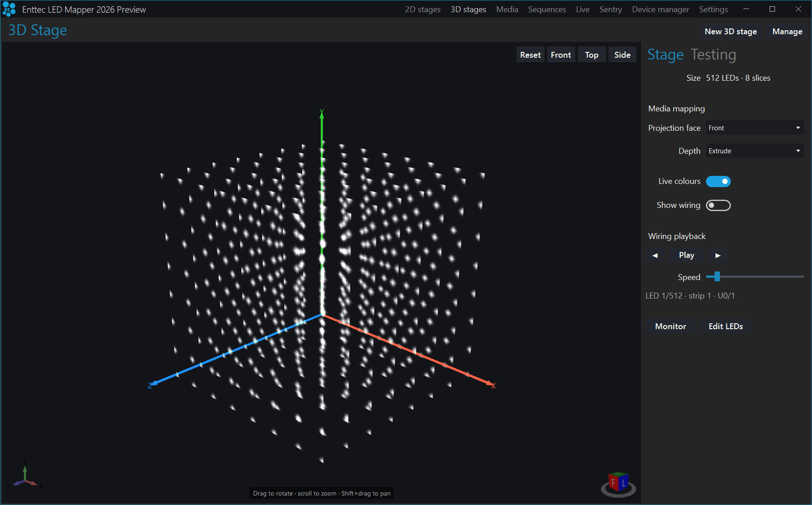Click the Enttec LED Mapper app logo
This screenshot has height=505, width=812.
9,9
